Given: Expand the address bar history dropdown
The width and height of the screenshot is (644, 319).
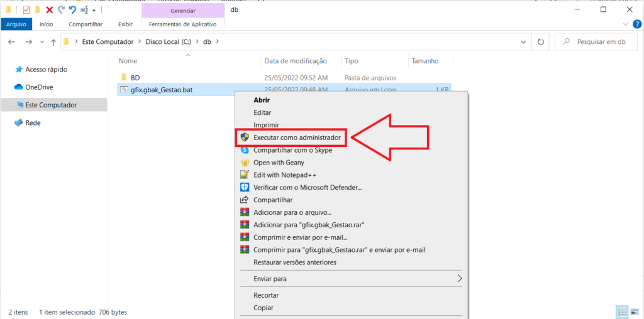Looking at the screenshot, I should 524,41.
